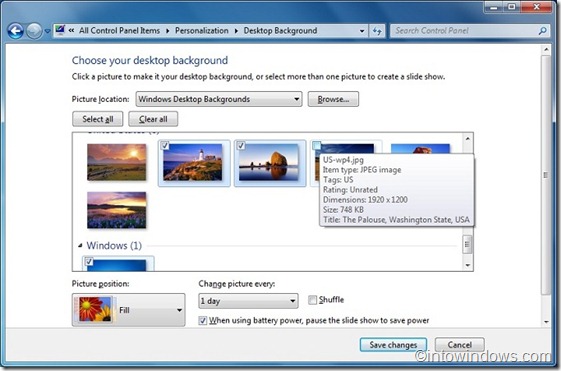Click the Forward arrow navigation button
This screenshot has height=371, width=561.
click(x=34, y=31)
